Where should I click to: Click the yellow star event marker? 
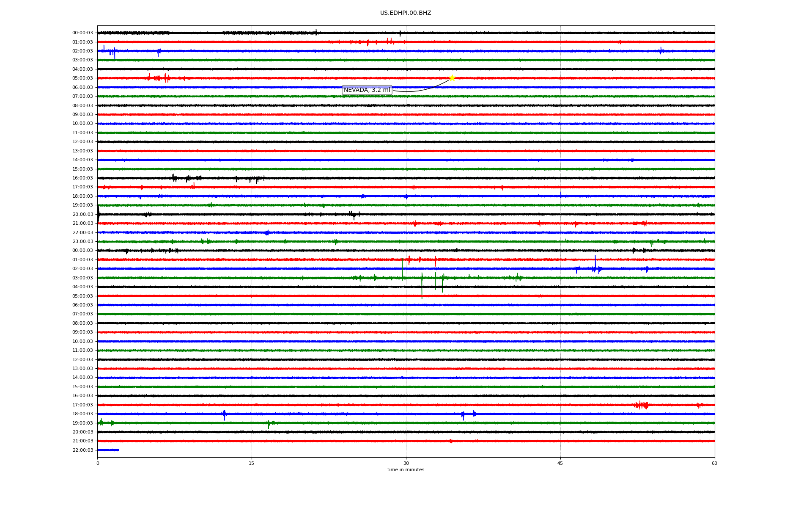tap(452, 78)
